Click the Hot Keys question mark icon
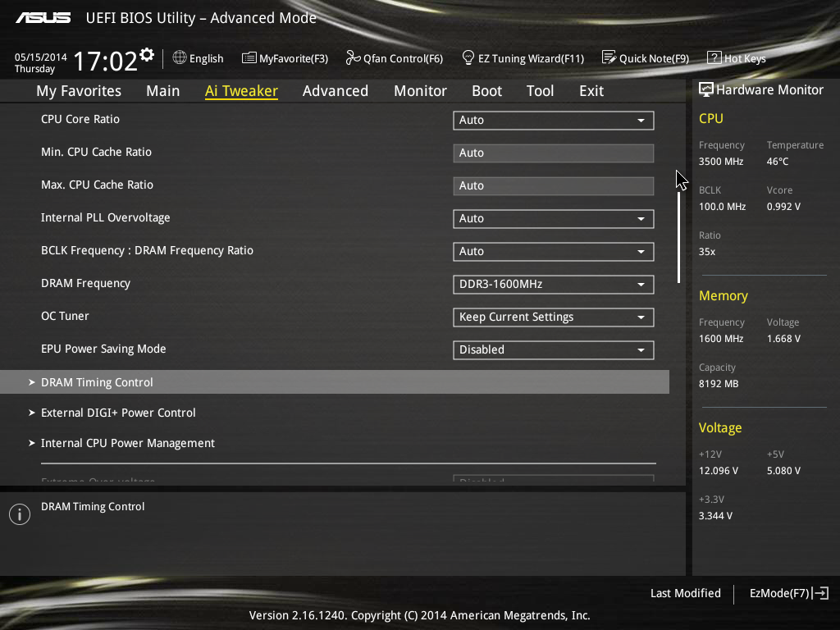Screen dimensions: 840x630 tap(714, 57)
